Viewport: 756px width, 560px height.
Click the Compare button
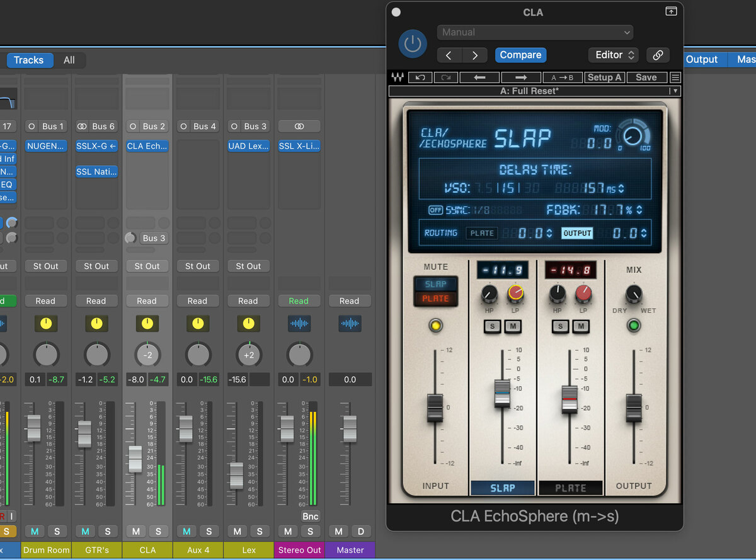[520, 55]
